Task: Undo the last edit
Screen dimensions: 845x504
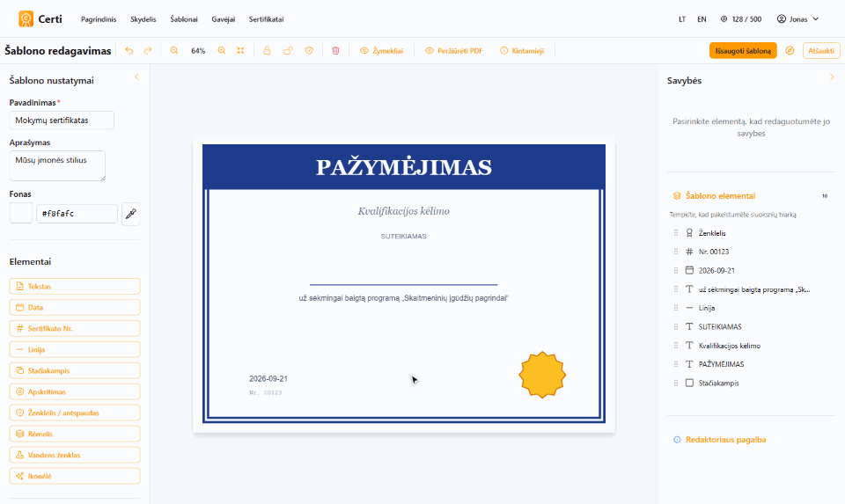Action: (x=129, y=51)
